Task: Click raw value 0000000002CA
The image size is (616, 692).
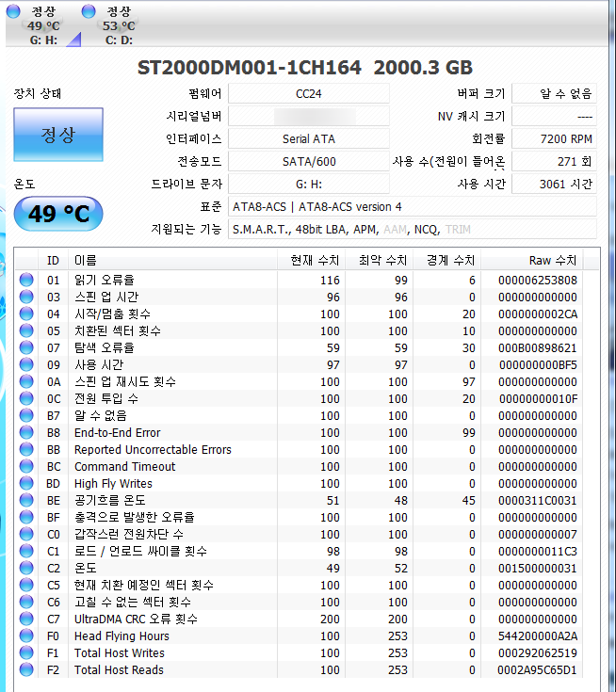Action: point(538,314)
